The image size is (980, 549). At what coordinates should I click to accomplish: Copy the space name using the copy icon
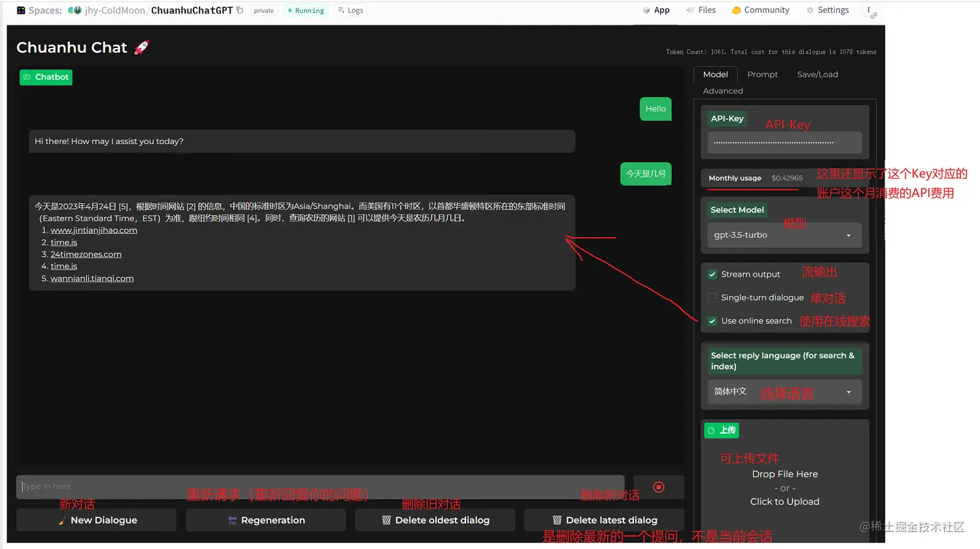click(x=240, y=10)
